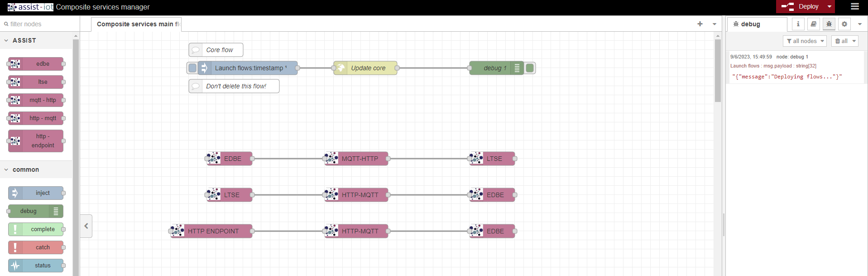Click the Launch flows source link

pyautogui.click(x=745, y=66)
